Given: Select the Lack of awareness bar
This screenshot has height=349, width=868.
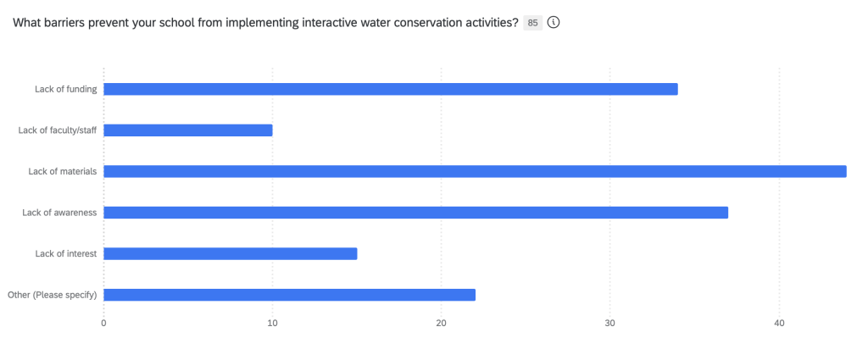Looking at the screenshot, I should click(415, 213).
